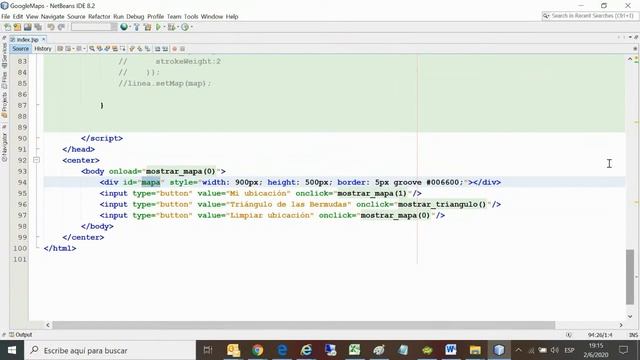Click the Find Previous Occurrence icon
The width and height of the screenshot is (640, 360).
100,49
